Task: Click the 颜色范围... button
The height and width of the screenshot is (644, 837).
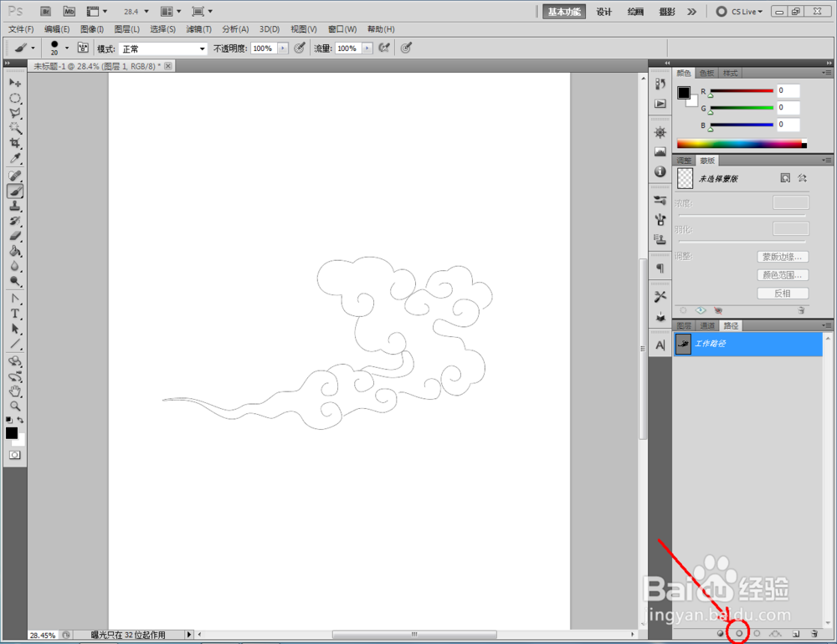Action: [x=783, y=275]
